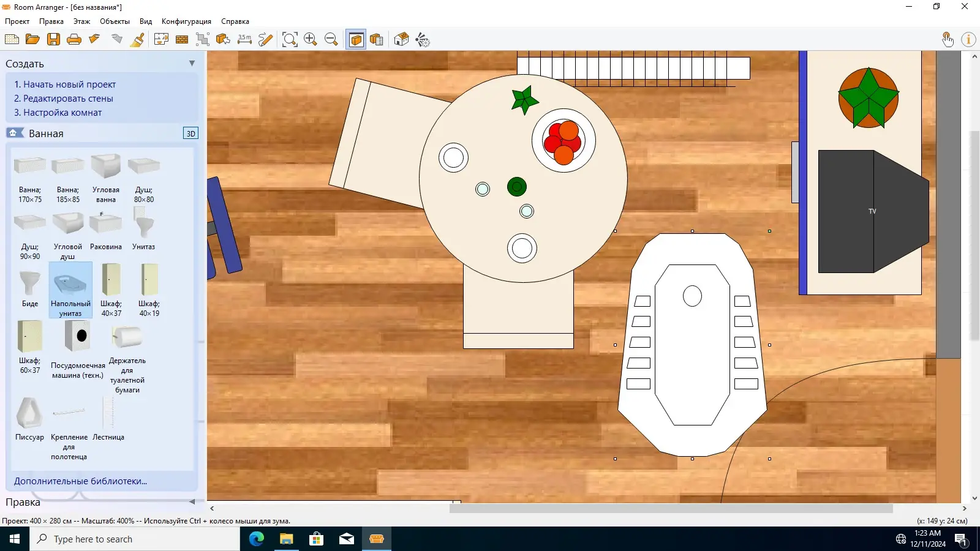Choose the Посудомоечная машина object

(78, 350)
